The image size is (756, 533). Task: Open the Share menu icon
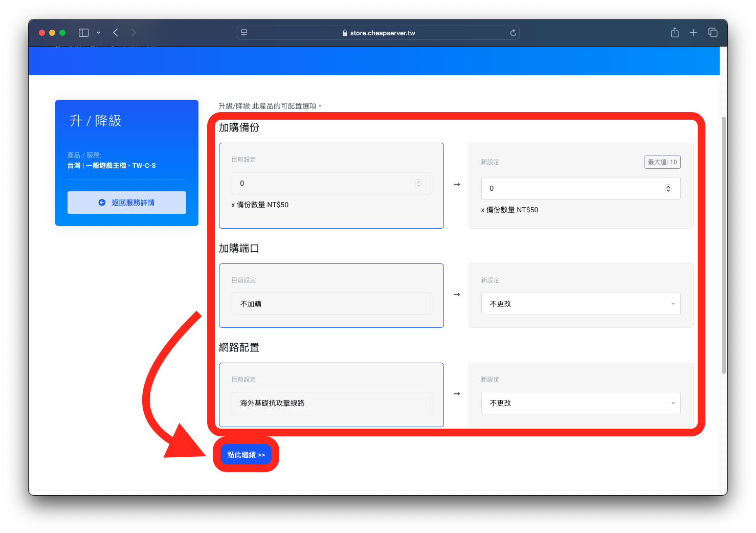tap(675, 33)
